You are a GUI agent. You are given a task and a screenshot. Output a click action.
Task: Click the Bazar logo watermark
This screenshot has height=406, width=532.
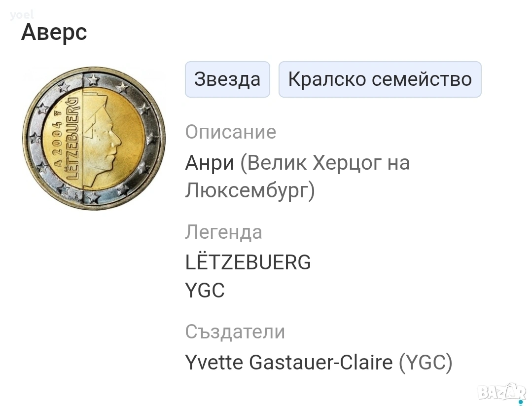pyautogui.click(x=502, y=392)
